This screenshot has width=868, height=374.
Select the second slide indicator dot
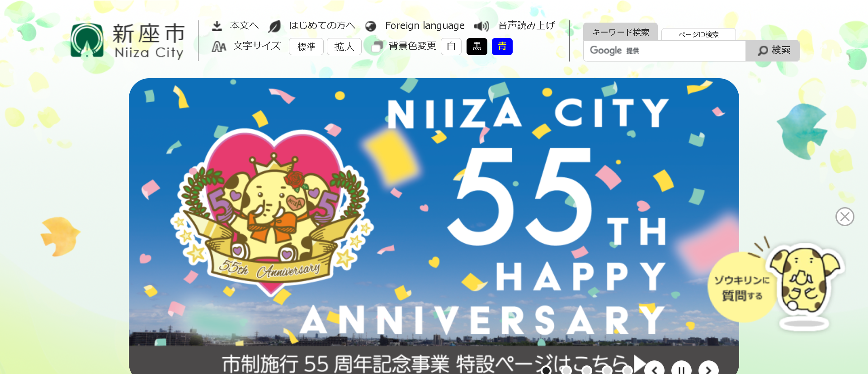566,370
